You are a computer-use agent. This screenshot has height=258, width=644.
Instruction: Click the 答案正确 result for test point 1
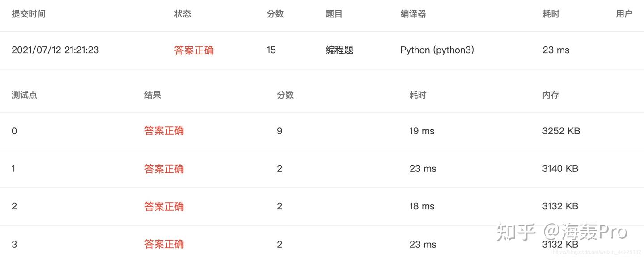pos(164,169)
